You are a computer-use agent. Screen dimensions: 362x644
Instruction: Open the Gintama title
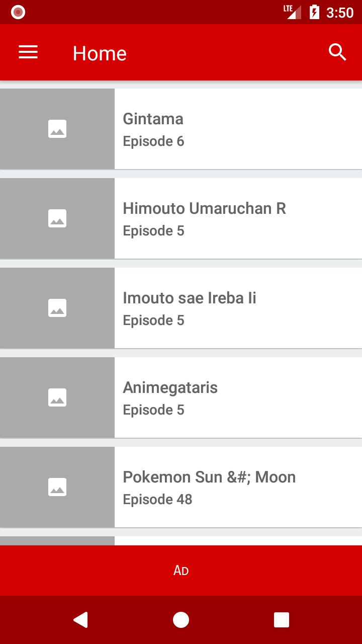click(153, 119)
